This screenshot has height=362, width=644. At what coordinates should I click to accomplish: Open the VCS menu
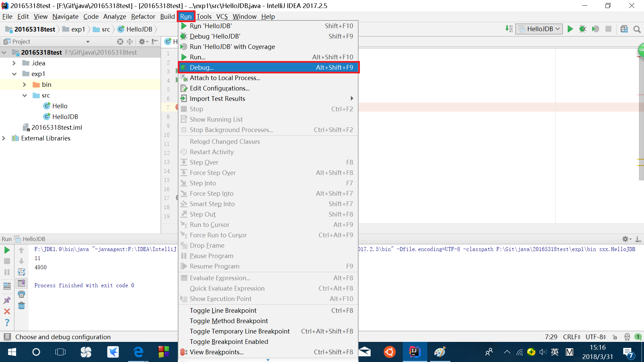(222, 16)
